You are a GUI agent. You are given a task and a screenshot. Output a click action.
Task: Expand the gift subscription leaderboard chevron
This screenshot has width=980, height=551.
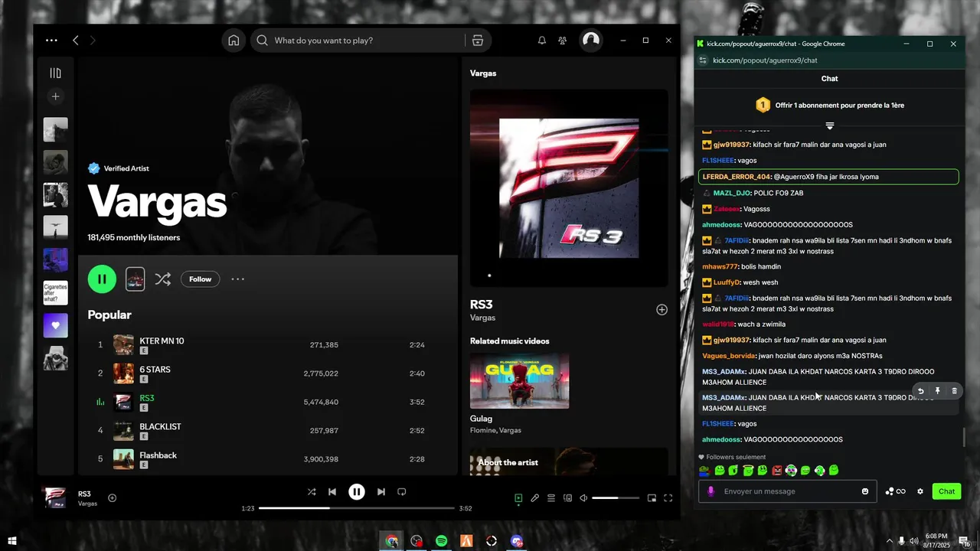(829, 126)
